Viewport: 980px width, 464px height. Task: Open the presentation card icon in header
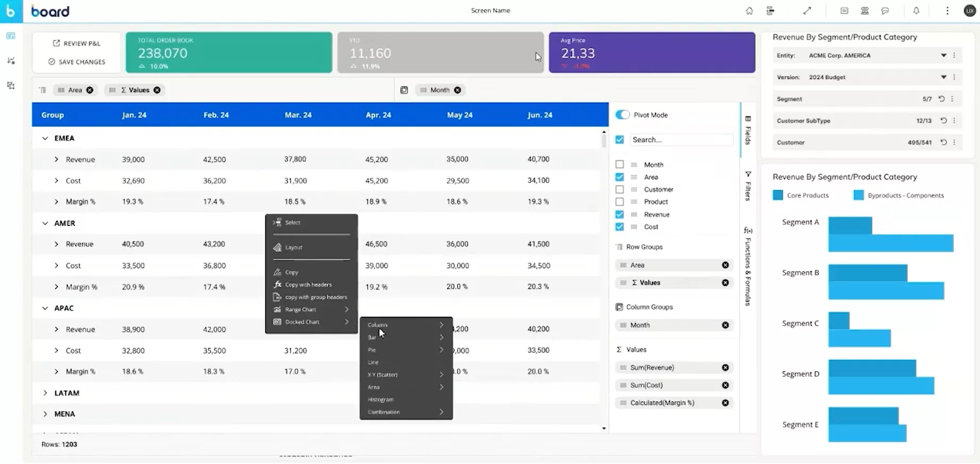tap(844, 11)
